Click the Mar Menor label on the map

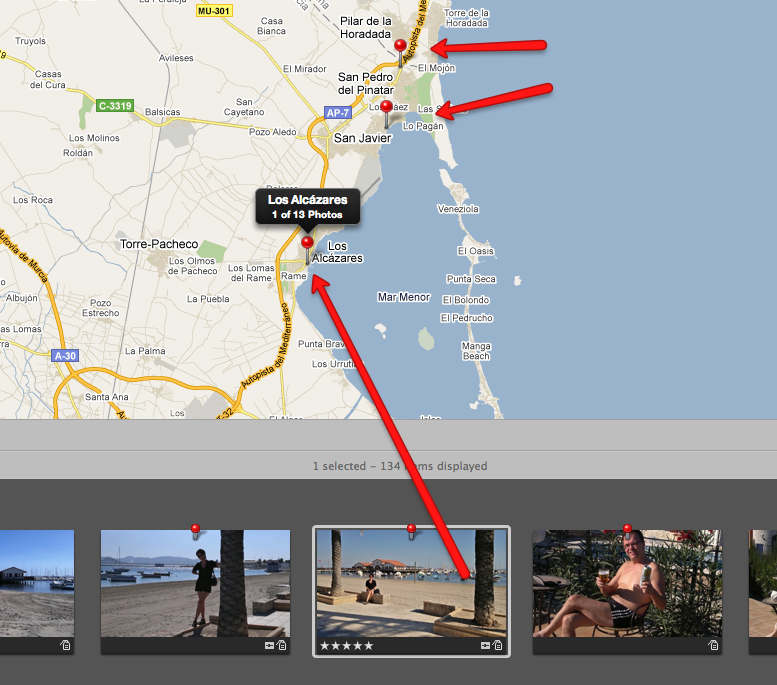403,297
